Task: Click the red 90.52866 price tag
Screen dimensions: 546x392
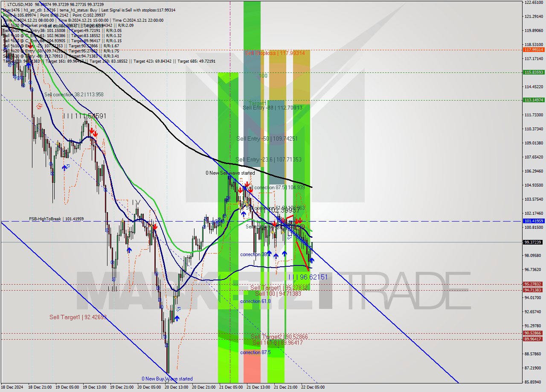Action: [x=533, y=333]
